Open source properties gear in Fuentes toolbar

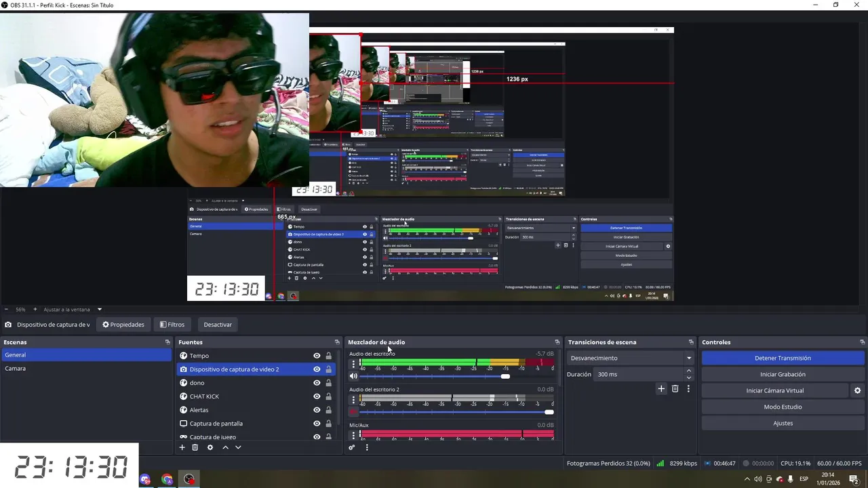click(x=210, y=447)
